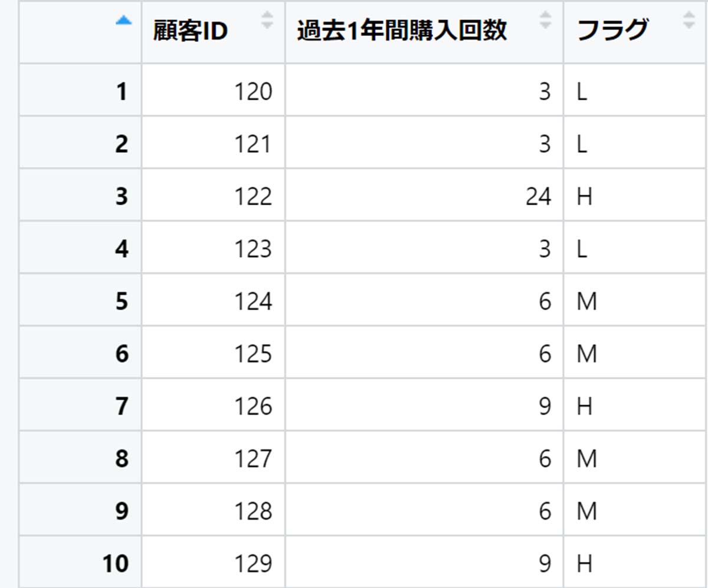
Task: Click the flag cell L in row 2
Action: 635,143
